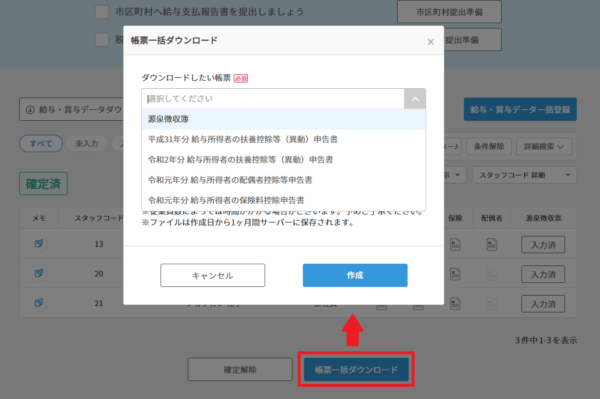This screenshot has width=600, height=399.
Task: Open the 保険 document icon in row 21
Action: click(x=455, y=304)
